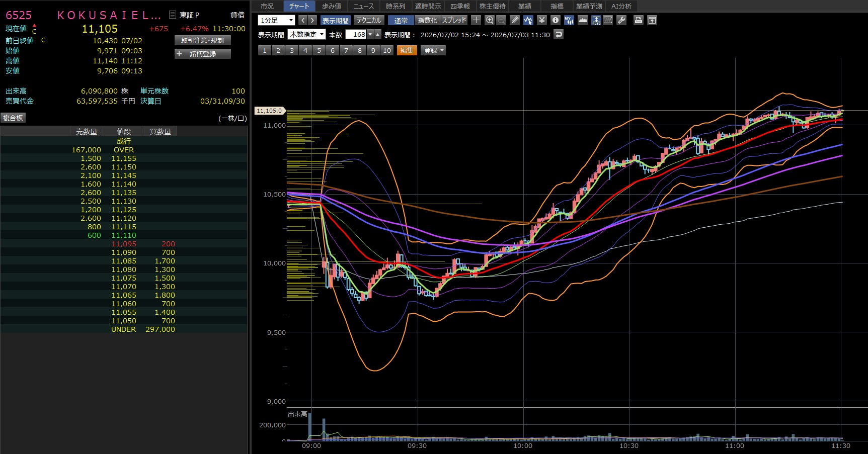
Task: Click the 11,110 ask price row
Action: tap(124, 235)
